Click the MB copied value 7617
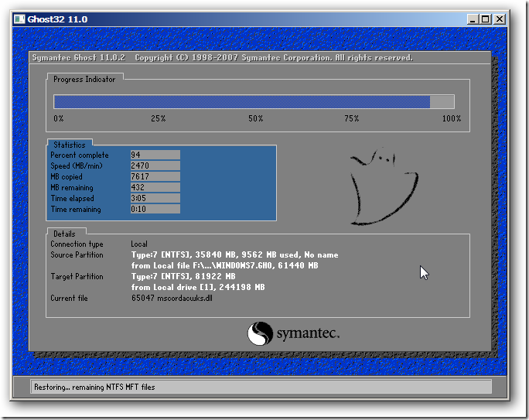The height and width of the screenshot is (420, 529). click(155, 176)
